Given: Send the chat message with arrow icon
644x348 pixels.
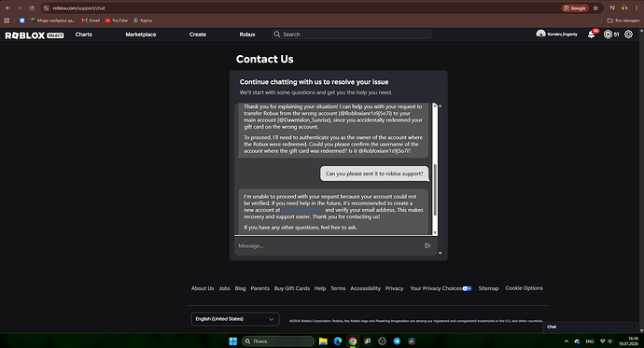Looking at the screenshot, I should pyautogui.click(x=427, y=245).
